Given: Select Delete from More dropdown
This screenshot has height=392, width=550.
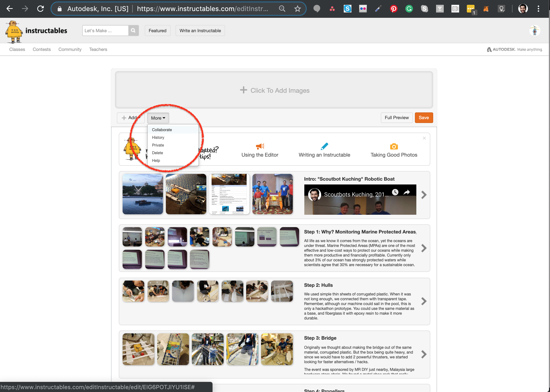Looking at the screenshot, I should pyautogui.click(x=157, y=153).
